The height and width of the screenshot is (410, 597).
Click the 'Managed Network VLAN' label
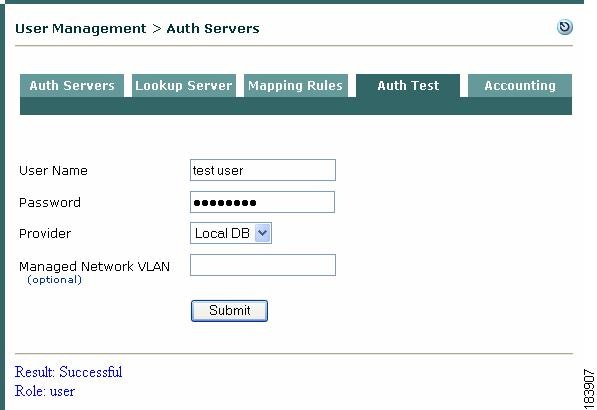94,266
